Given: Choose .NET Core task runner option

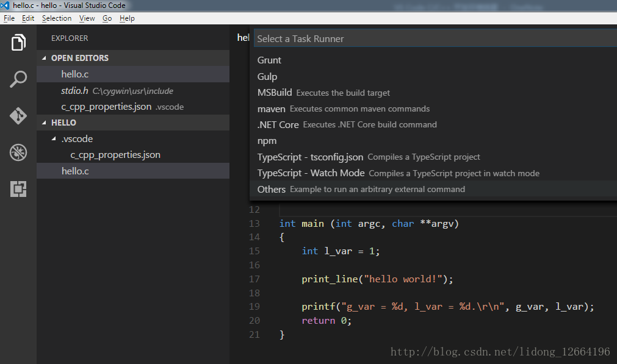Looking at the screenshot, I should pos(433,125).
